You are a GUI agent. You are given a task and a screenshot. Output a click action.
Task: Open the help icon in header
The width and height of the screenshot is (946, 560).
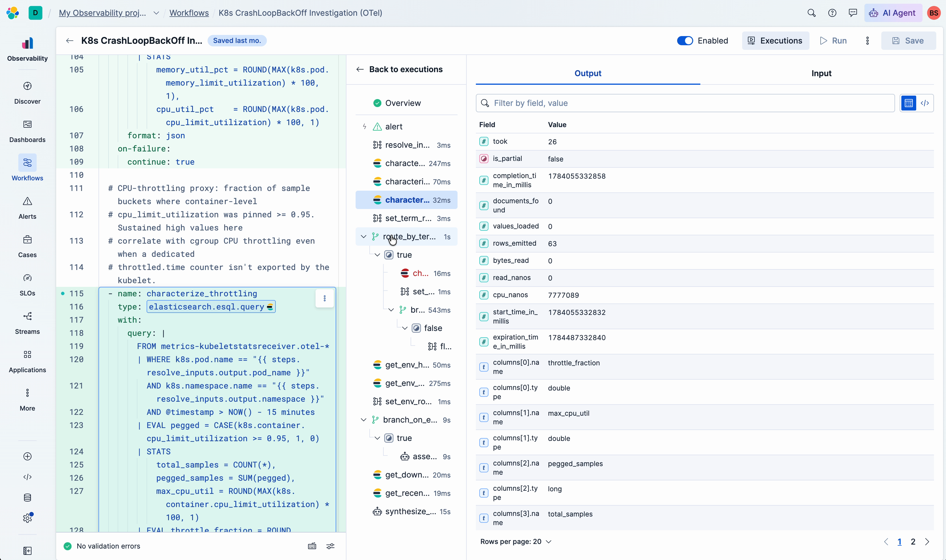click(832, 13)
